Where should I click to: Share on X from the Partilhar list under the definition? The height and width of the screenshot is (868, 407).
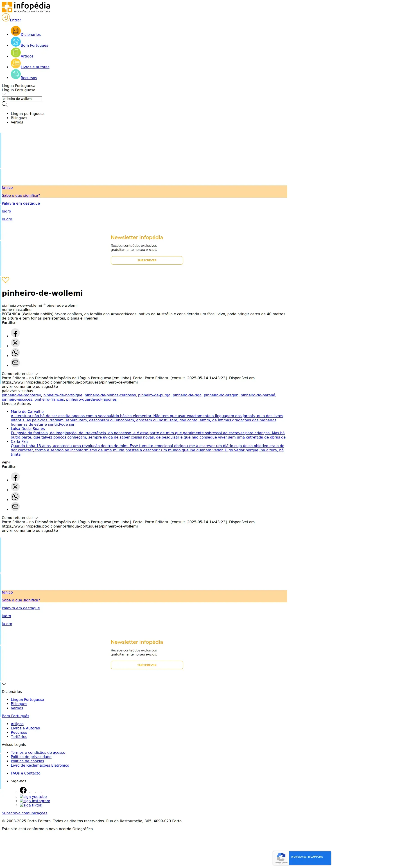click(15, 343)
